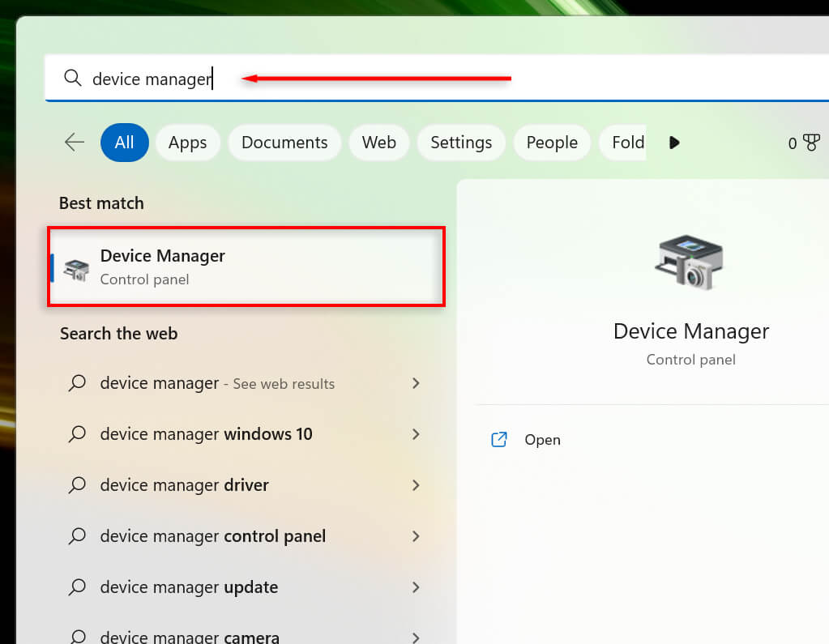Screen dimensions: 829x644
Task: Click the 'Best match' heading
Action: pos(101,203)
